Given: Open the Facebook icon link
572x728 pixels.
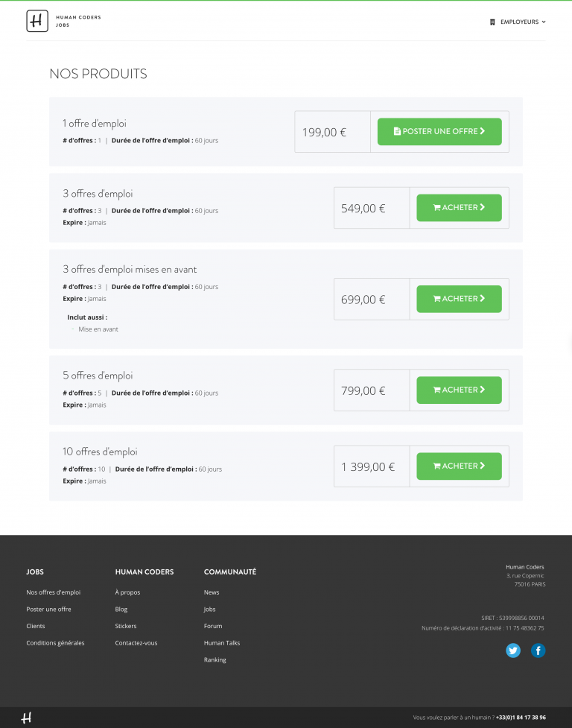Looking at the screenshot, I should click(x=538, y=651).
